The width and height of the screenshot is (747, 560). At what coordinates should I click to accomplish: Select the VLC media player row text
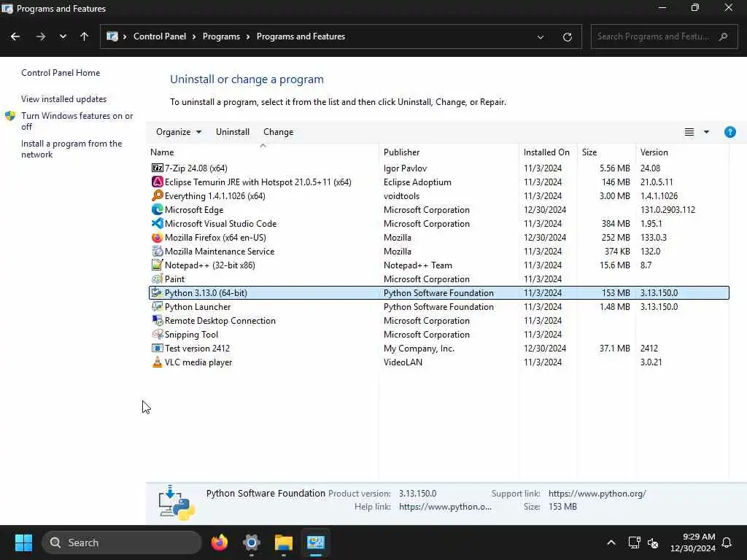coord(198,362)
